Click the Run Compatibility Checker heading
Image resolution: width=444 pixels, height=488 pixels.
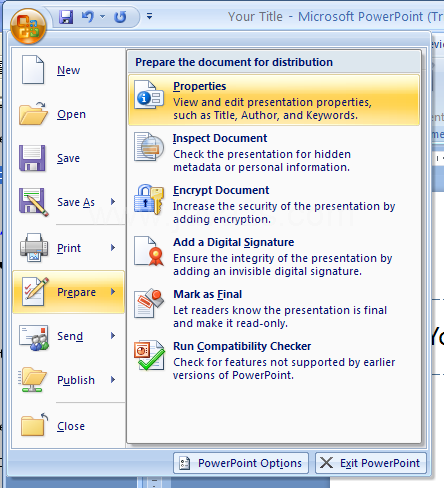(242, 346)
